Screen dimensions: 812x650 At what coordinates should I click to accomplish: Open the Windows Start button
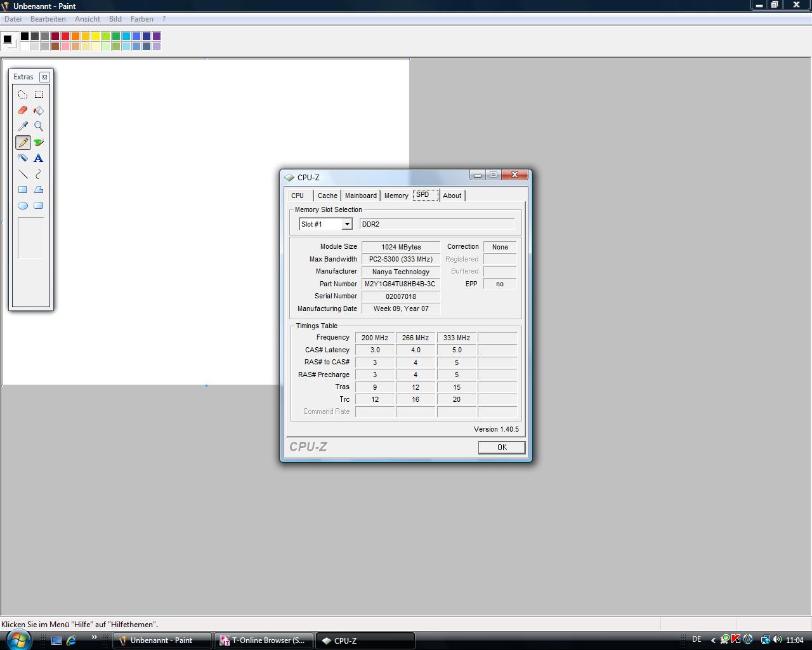point(19,640)
